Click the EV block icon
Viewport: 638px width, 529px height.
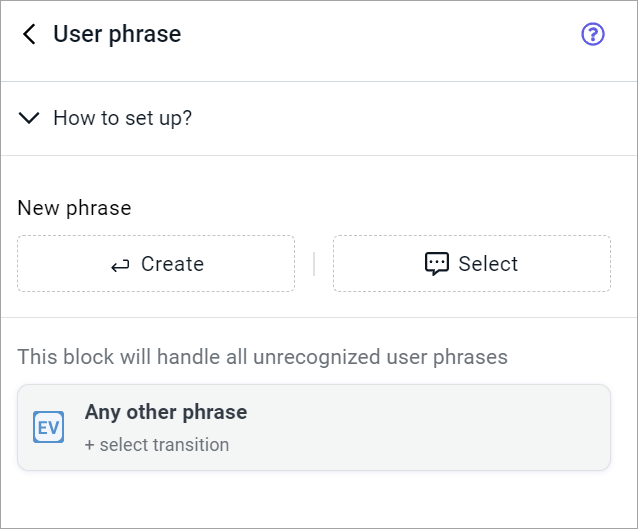click(49, 427)
